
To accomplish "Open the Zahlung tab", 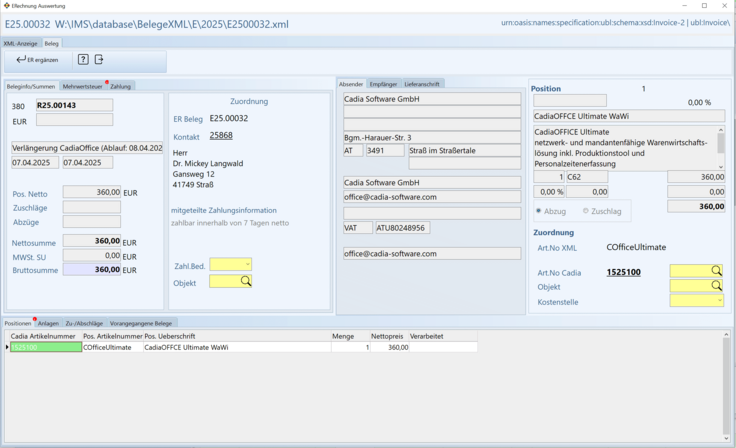I will tap(121, 86).
